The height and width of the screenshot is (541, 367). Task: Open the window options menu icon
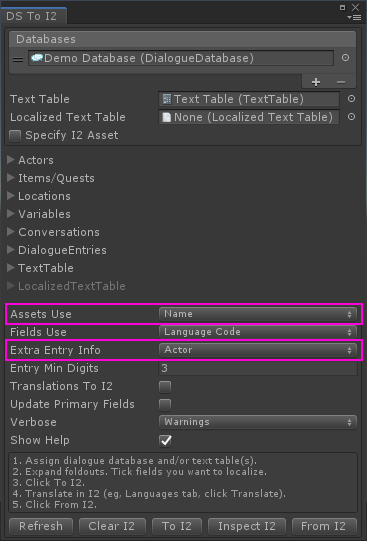click(354, 17)
